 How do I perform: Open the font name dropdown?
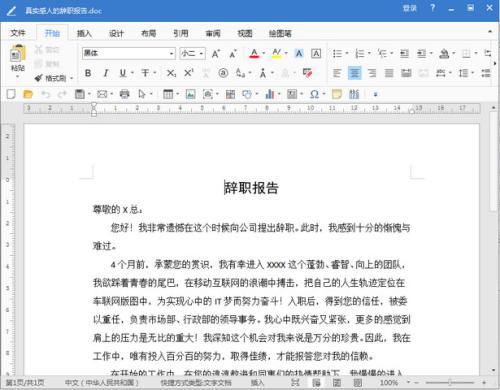click(x=172, y=53)
